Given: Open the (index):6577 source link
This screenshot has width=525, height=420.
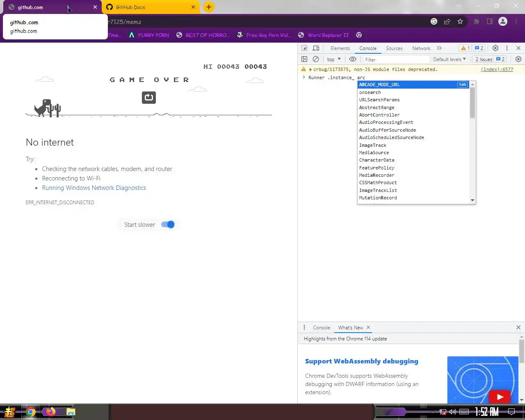Looking at the screenshot, I should click(x=497, y=69).
